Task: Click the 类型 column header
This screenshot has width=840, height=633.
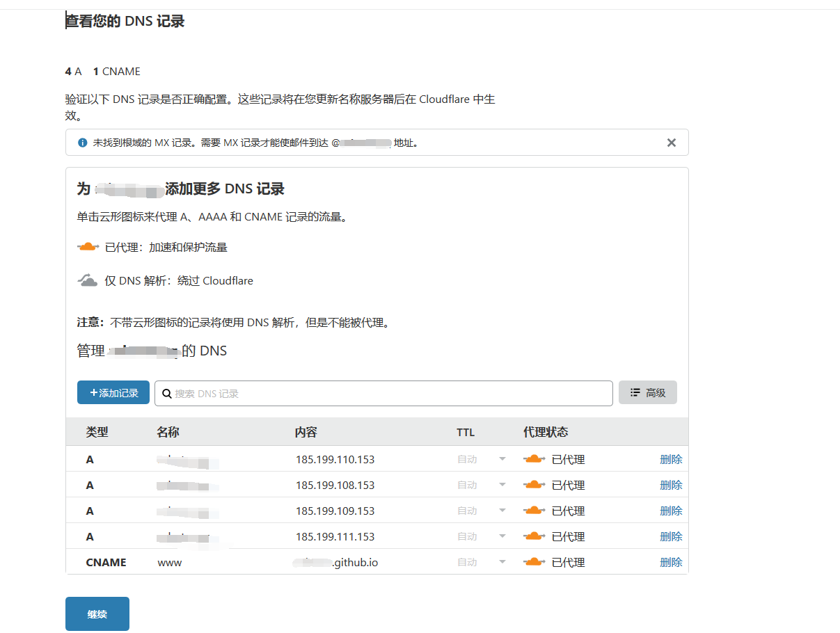Action: click(x=97, y=432)
